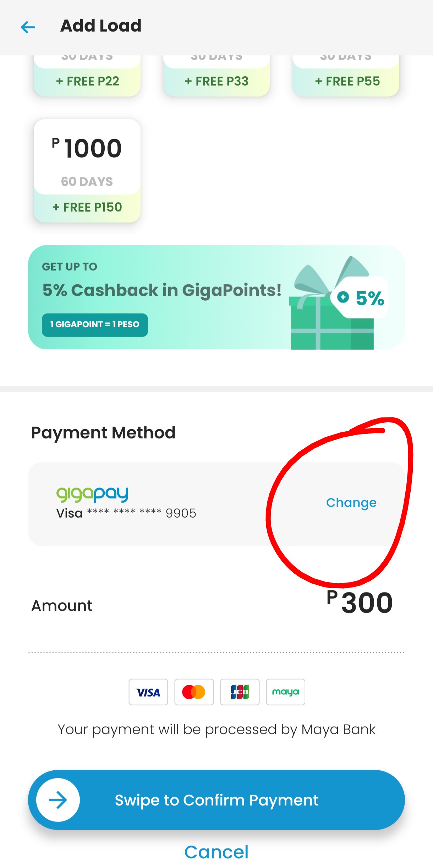Tap the GigaPay logo
This screenshot has width=433, height=868.
point(92,493)
